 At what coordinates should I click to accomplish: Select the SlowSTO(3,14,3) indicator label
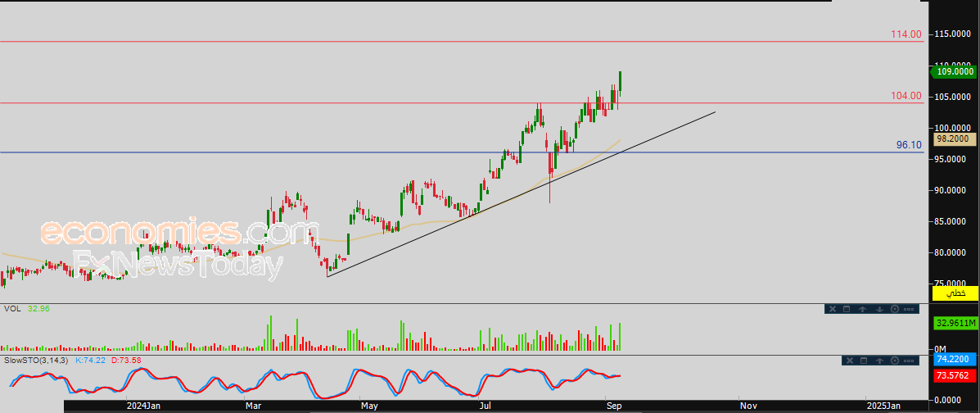click(x=38, y=361)
